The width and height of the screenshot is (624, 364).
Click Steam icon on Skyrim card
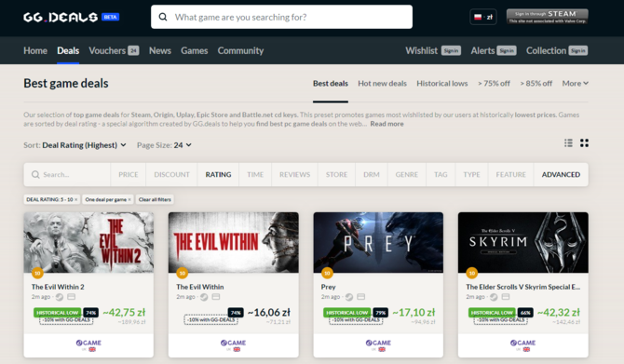click(x=494, y=297)
